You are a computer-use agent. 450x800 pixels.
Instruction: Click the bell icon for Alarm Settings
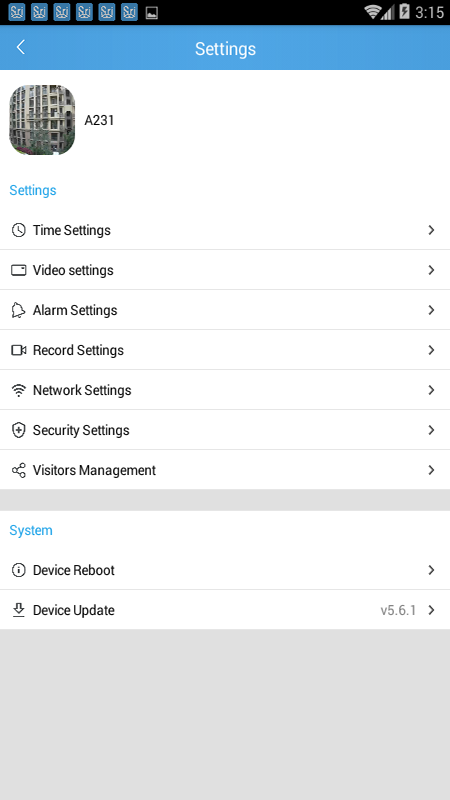pyautogui.click(x=18, y=310)
